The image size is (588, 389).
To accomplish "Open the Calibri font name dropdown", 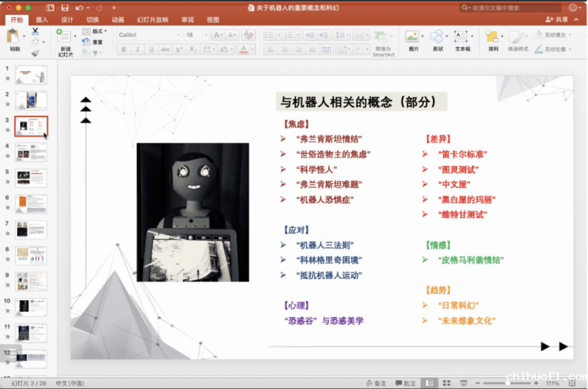I will pos(148,35).
